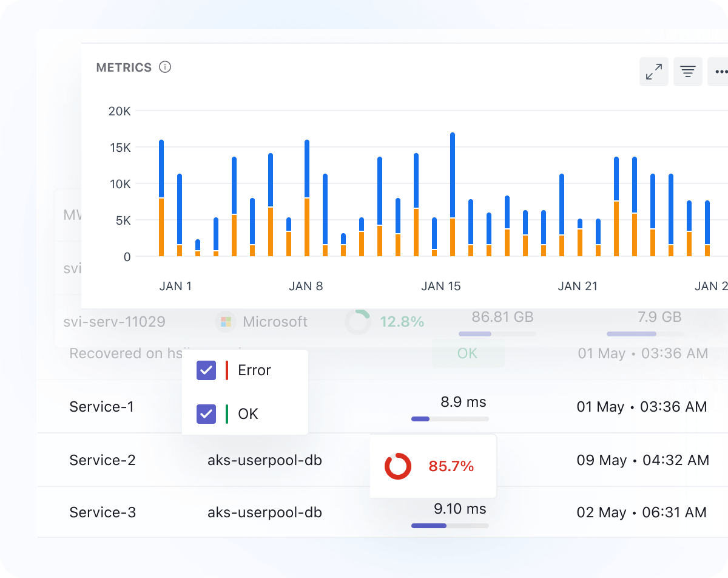Click the svi-serv-11029 server name
728x578 pixels.
click(114, 322)
